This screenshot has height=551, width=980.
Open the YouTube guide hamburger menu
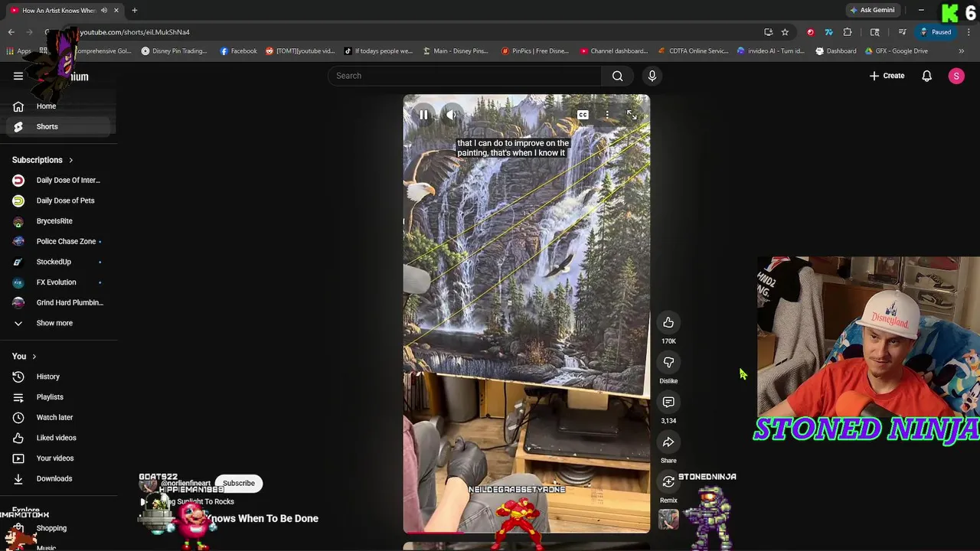click(18, 76)
